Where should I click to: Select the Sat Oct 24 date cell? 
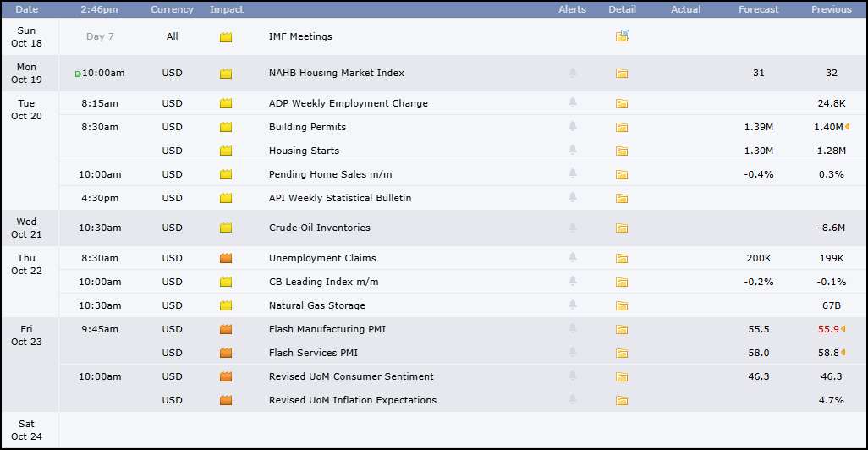[x=26, y=430]
